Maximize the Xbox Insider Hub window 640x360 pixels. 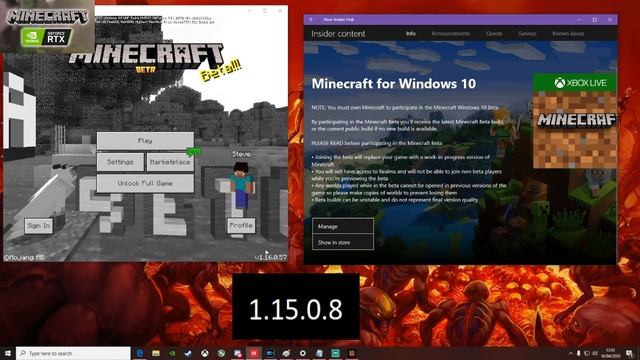coord(595,20)
